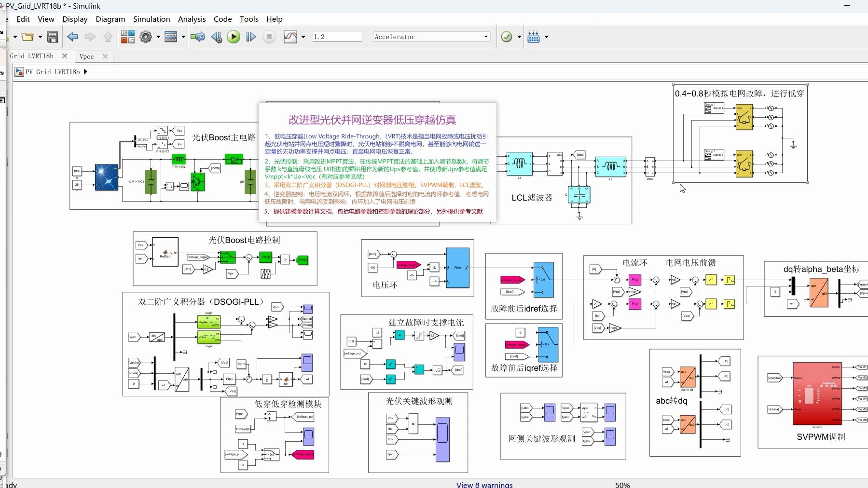
Task: Select the green IGBT block in Boost circuit
Action: coord(197,181)
